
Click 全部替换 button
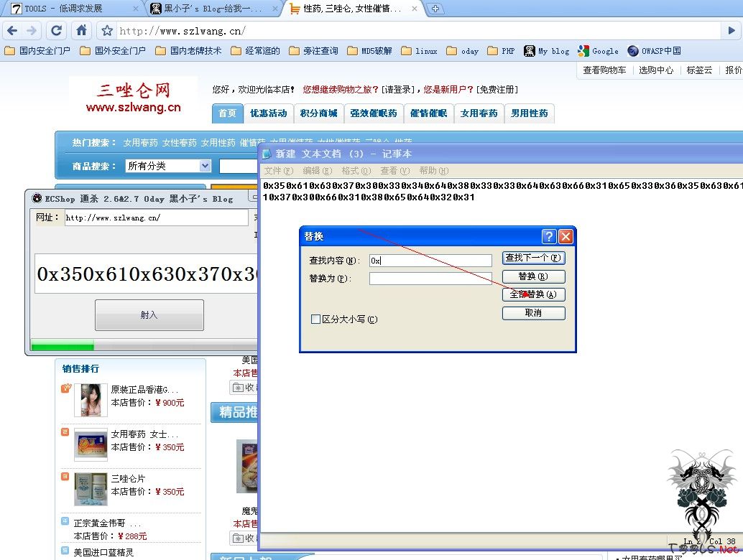[x=534, y=294]
